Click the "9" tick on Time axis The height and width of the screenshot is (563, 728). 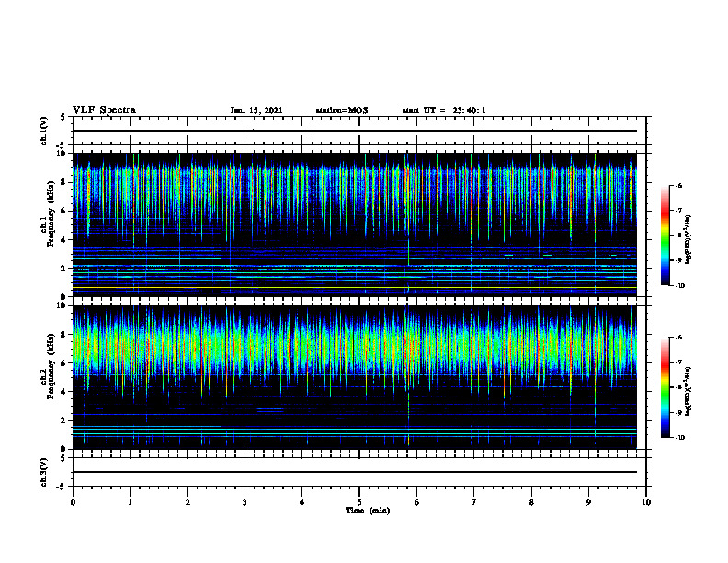[x=588, y=502]
